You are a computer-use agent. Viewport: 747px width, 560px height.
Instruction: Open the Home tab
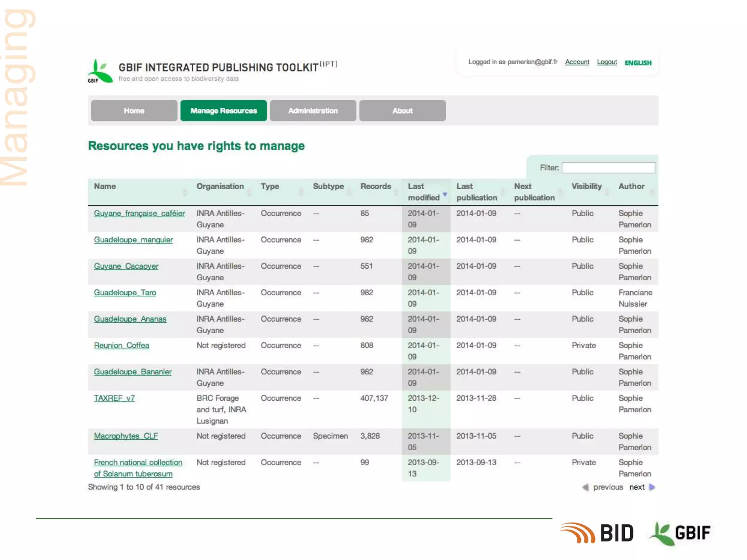134,110
